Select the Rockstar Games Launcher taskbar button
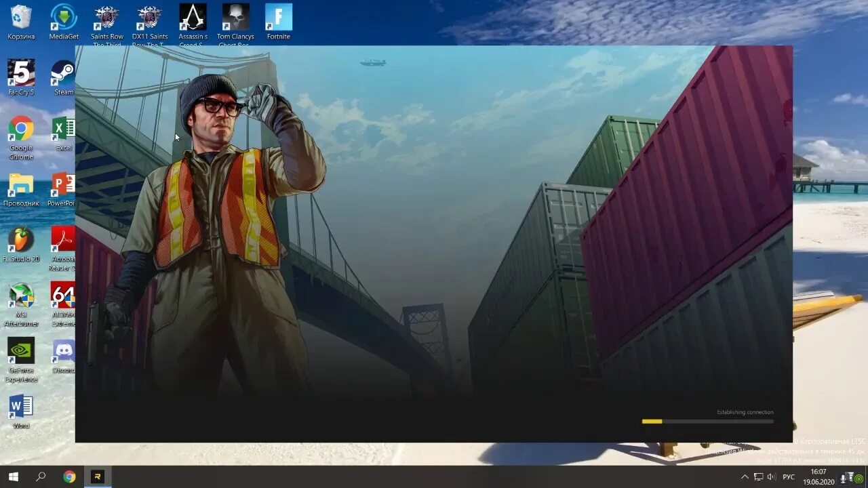This screenshot has height=488, width=868. coord(97,476)
